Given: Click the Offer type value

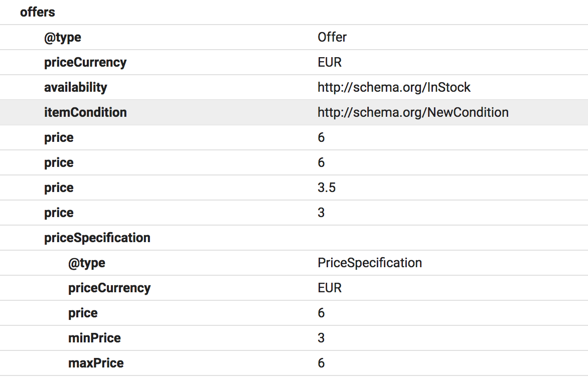Looking at the screenshot, I should 332,37.
